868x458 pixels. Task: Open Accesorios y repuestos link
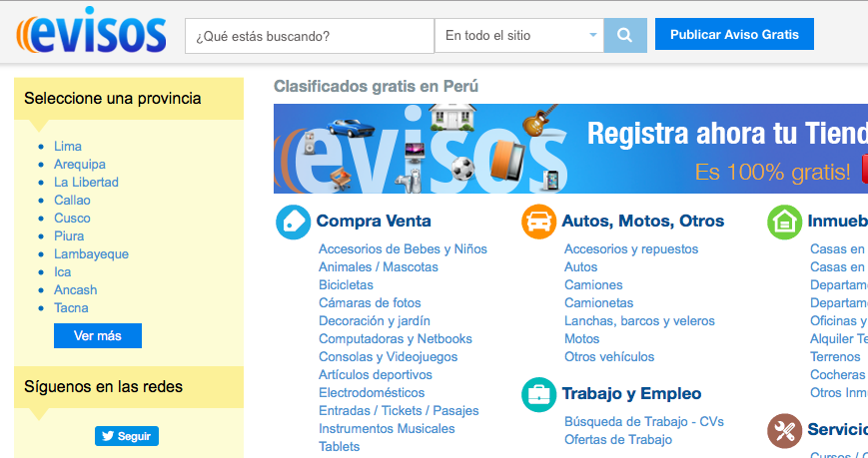(x=631, y=248)
